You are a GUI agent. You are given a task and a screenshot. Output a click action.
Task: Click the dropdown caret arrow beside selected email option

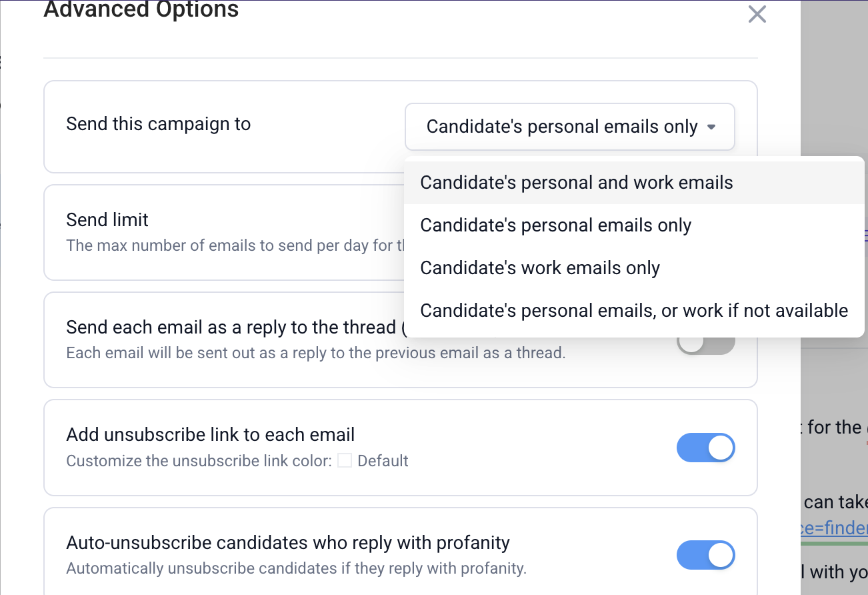(711, 127)
